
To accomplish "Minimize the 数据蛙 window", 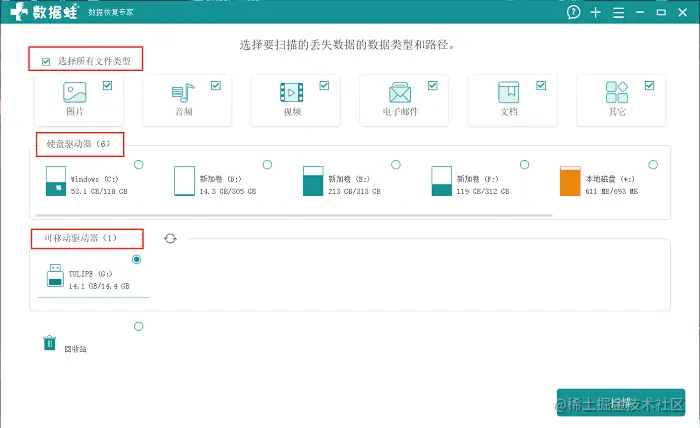I will tap(640, 12).
